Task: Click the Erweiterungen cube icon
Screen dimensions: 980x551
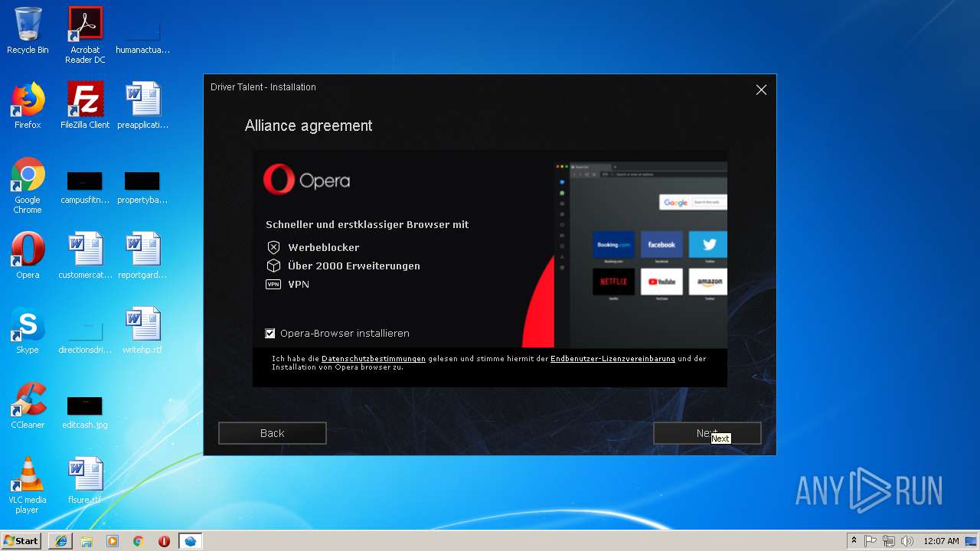Action: [273, 266]
